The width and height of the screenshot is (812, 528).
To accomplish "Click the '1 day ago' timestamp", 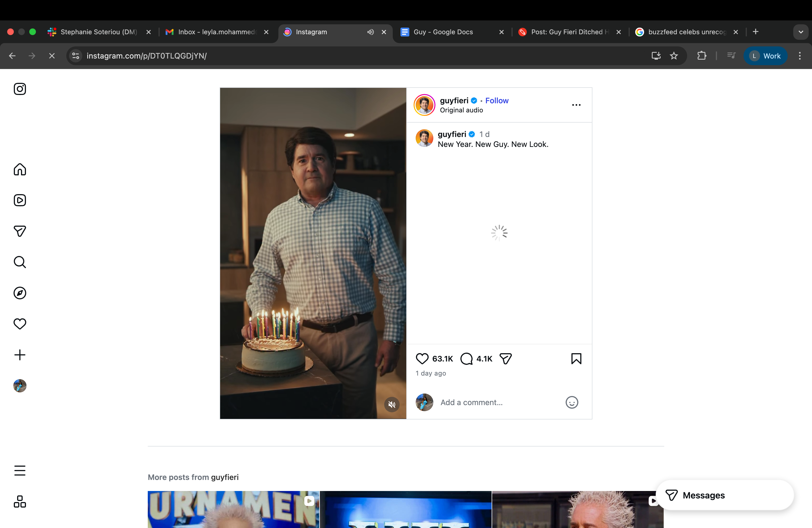I will click(431, 373).
